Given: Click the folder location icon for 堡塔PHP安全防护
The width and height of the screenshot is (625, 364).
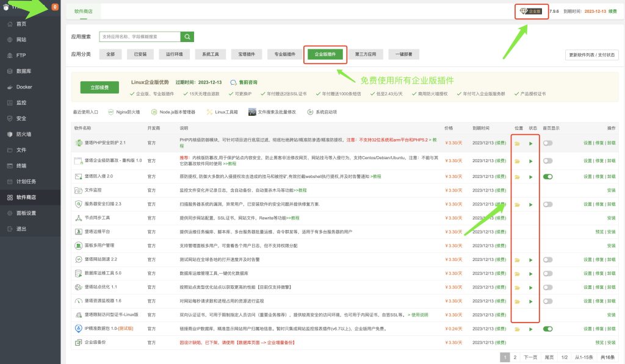Looking at the screenshot, I should pyautogui.click(x=516, y=145).
